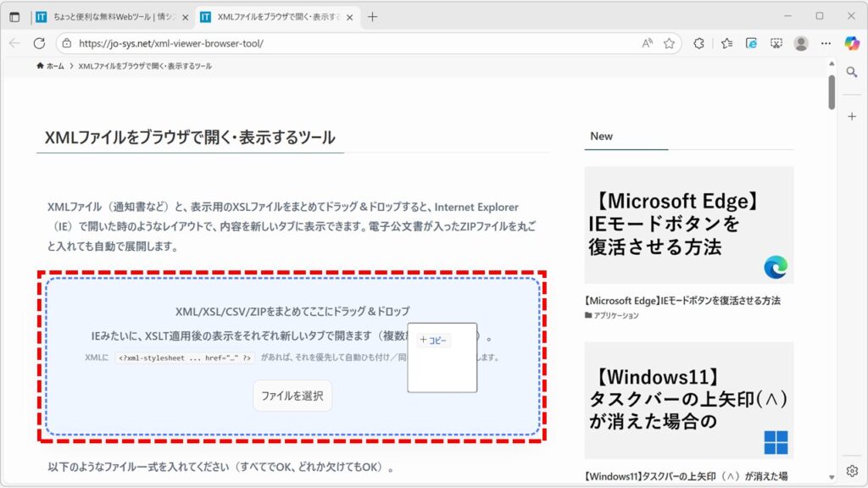Activate Read Aloud from the address bar
Viewport: 868px width, 488px height.
coord(648,43)
